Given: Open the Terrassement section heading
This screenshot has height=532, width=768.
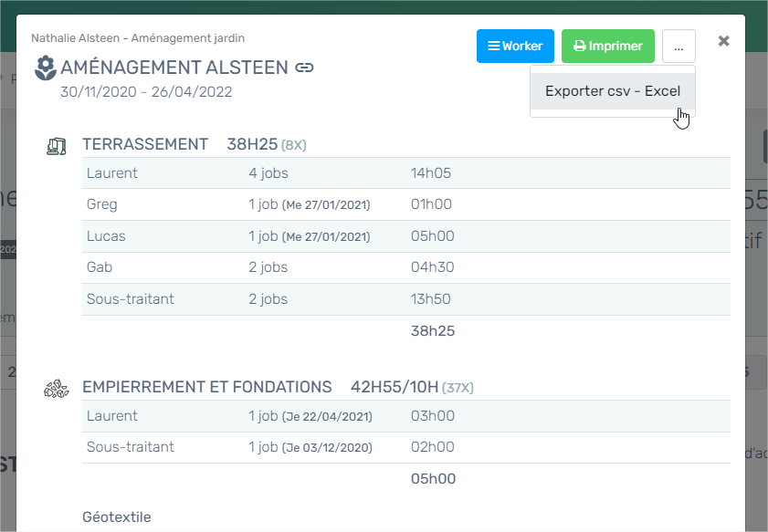Looking at the screenshot, I should point(145,144).
